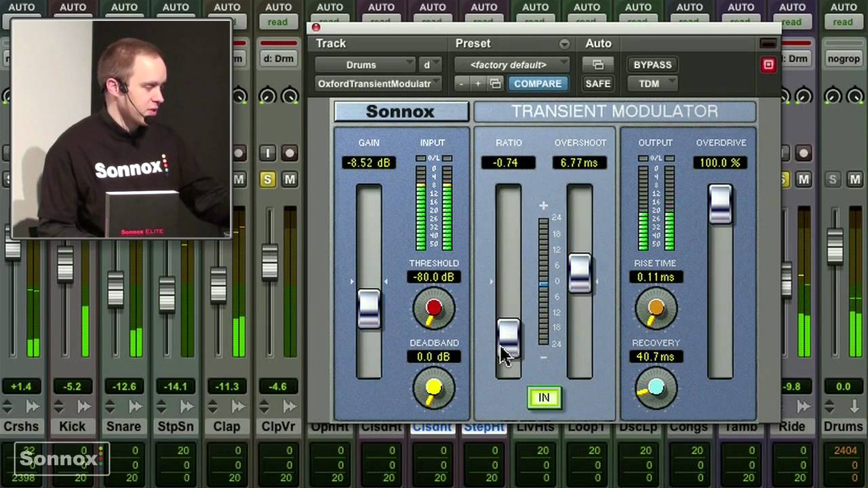This screenshot has width=868, height=488.
Task: Toggle the plugin IN button
Action: click(544, 398)
